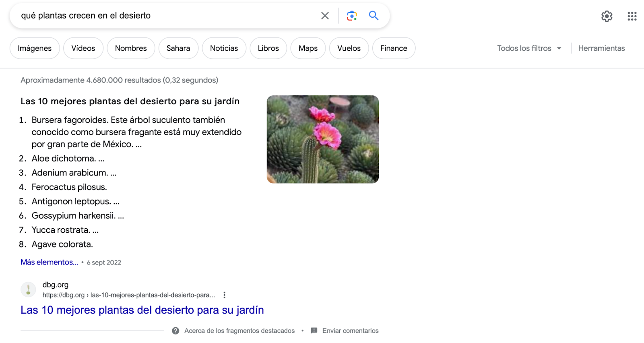Click the results count text Aproximadamente 4.680.000
This screenshot has width=644, height=343.
click(119, 80)
